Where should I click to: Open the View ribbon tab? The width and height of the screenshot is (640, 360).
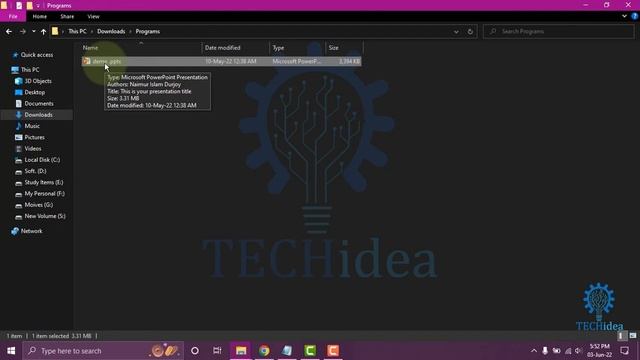[93, 16]
